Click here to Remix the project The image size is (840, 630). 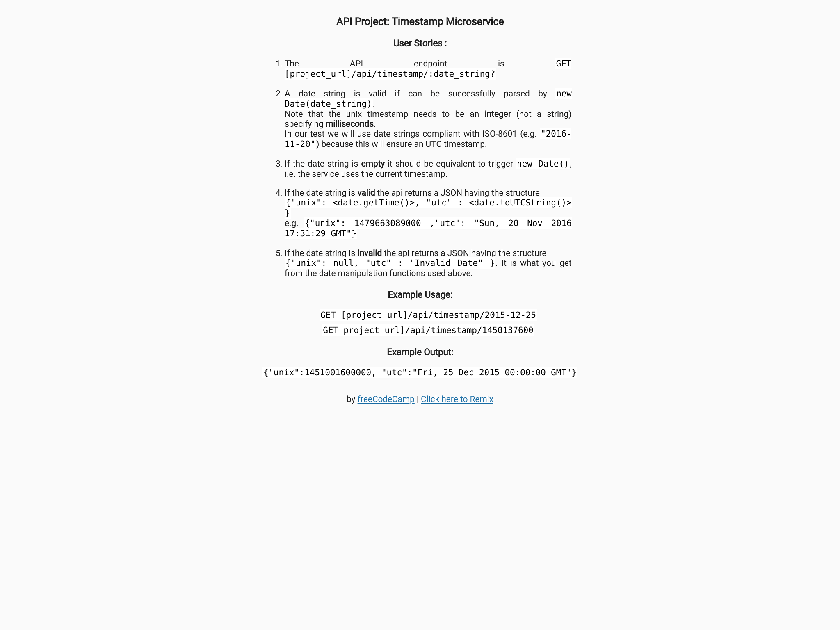pos(457,399)
